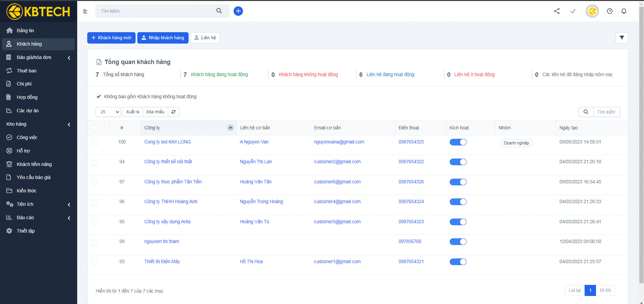Open the filter funnel icon
The image size is (644, 304).
coord(622,38)
